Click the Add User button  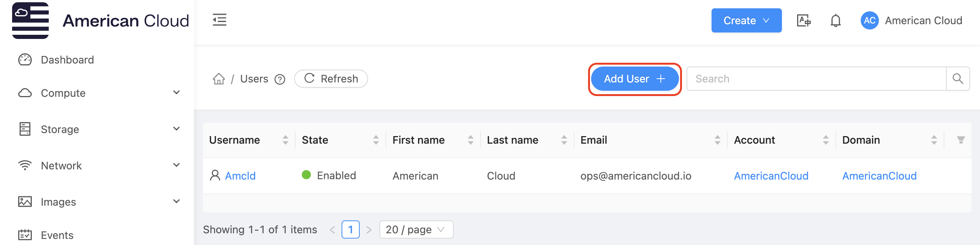pos(634,79)
